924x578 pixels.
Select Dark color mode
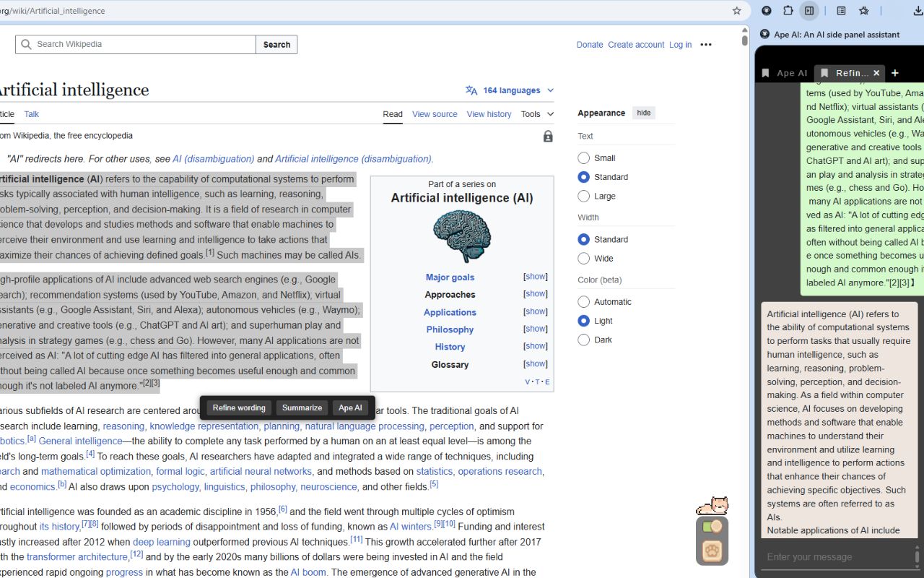583,340
